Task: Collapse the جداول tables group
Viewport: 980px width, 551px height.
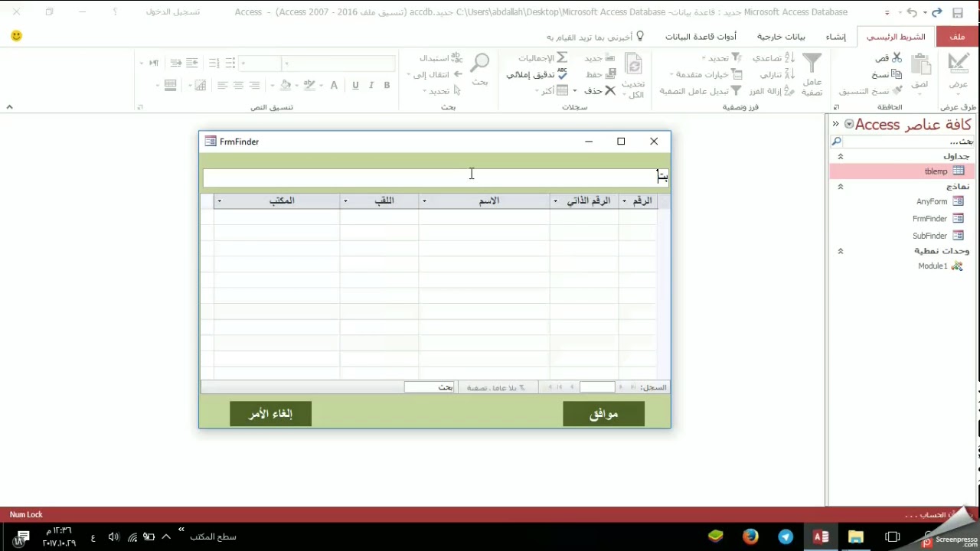Action: tap(840, 156)
